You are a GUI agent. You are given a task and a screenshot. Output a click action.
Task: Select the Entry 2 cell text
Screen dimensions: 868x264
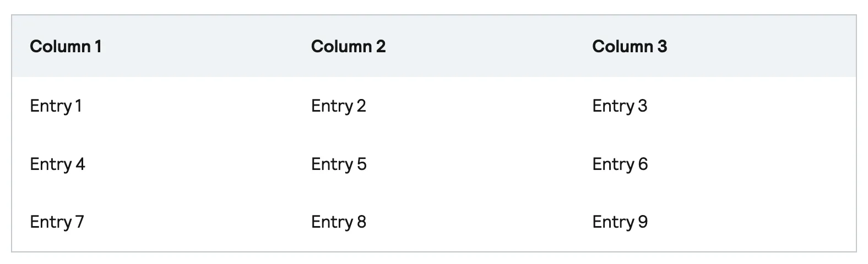click(x=338, y=106)
